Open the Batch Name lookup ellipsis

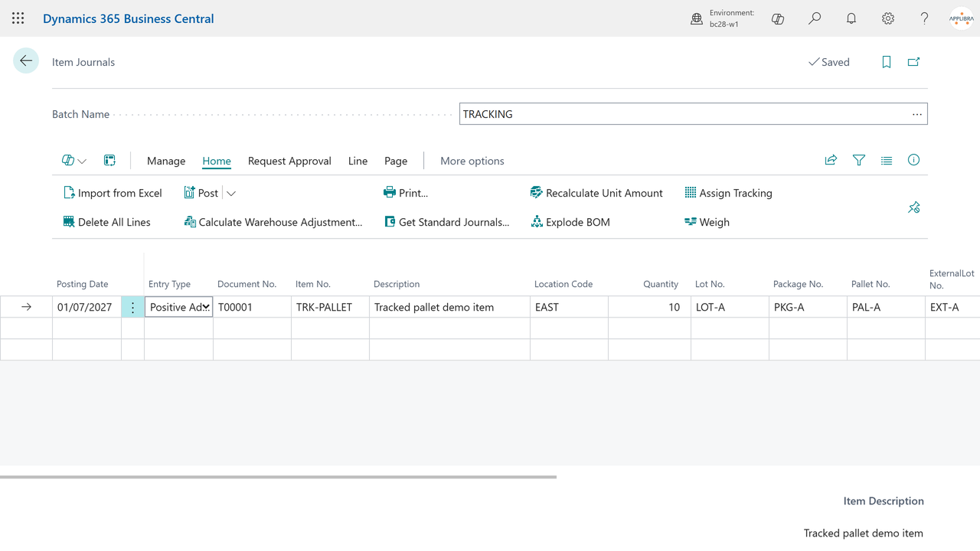916,114
